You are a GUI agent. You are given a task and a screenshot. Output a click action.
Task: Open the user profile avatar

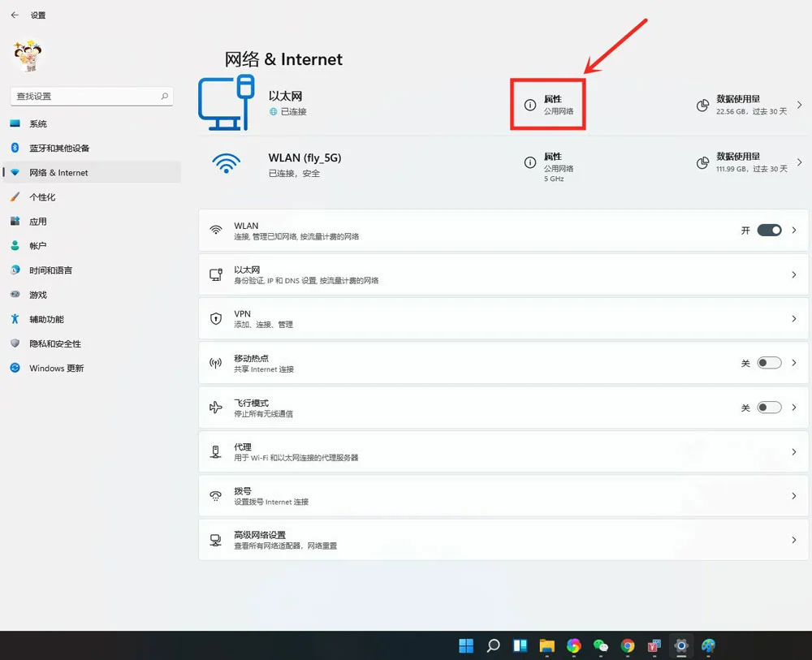[x=28, y=55]
